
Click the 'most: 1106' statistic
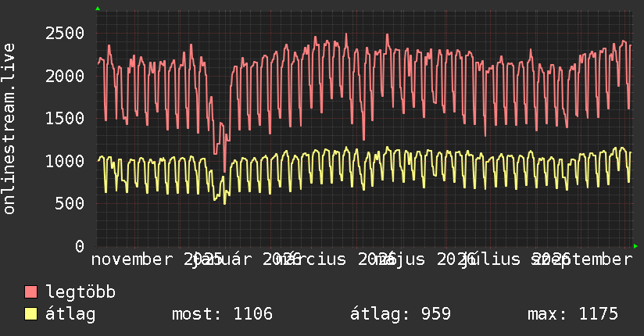[222, 314]
